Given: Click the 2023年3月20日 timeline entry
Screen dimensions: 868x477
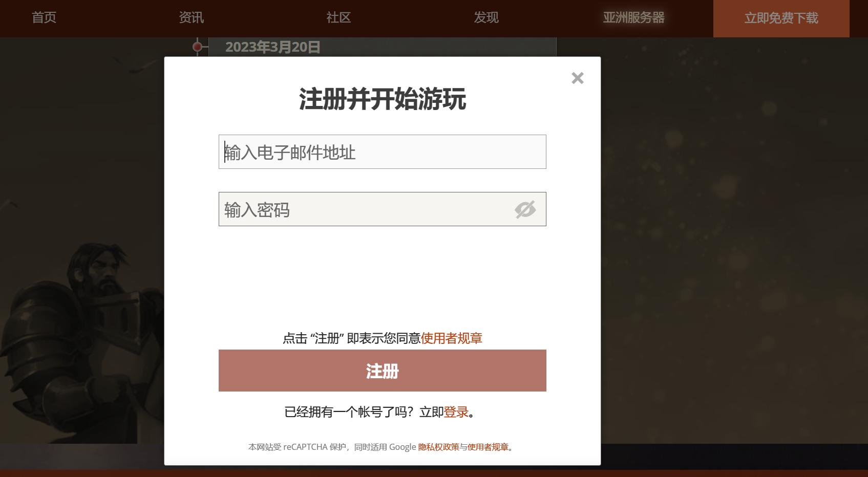Looking at the screenshot, I should (x=273, y=47).
